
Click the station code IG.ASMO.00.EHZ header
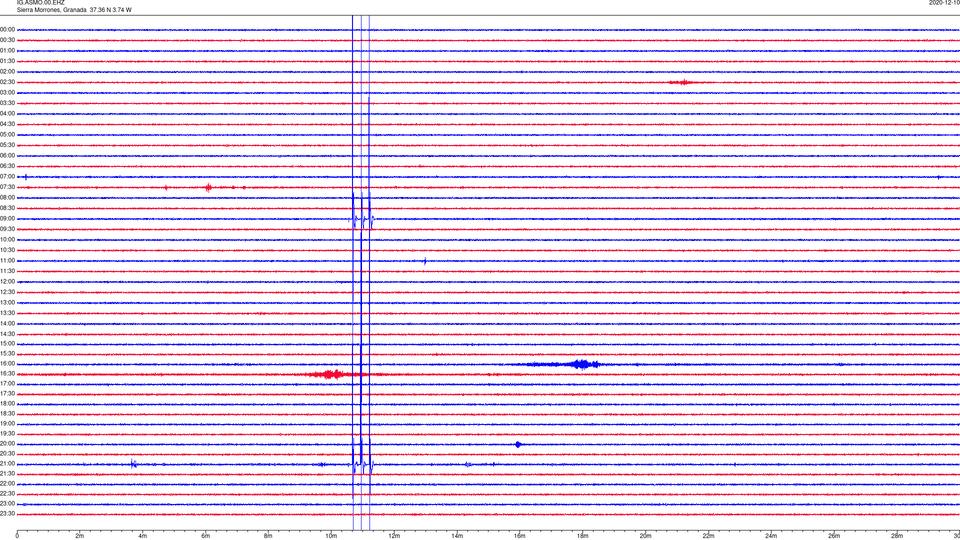point(40,2)
